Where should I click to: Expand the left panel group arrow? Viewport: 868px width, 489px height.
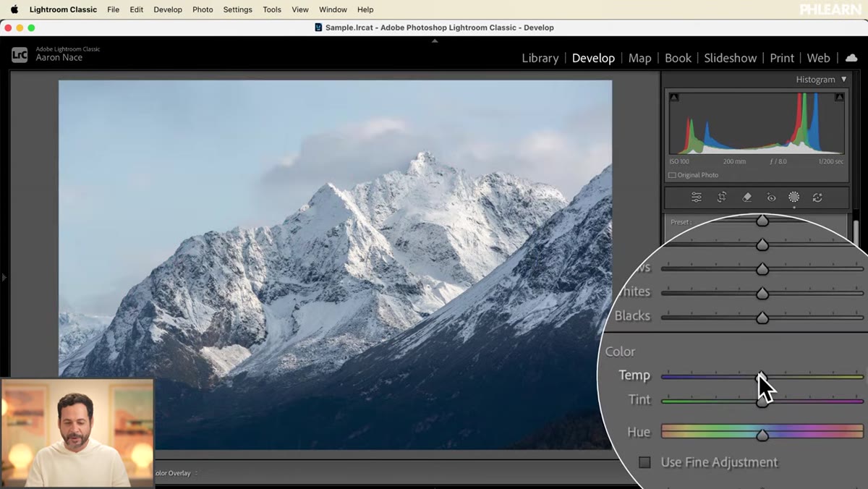coord(4,277)
